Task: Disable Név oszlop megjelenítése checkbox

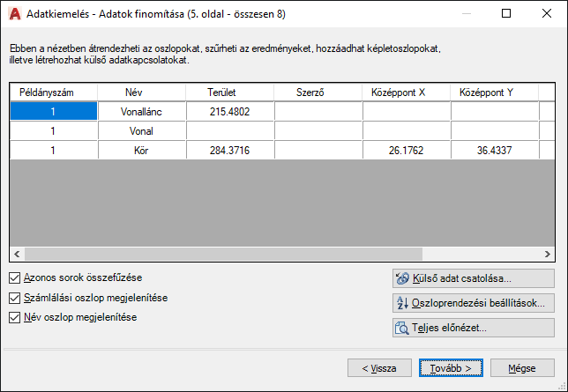Action: 14,317
